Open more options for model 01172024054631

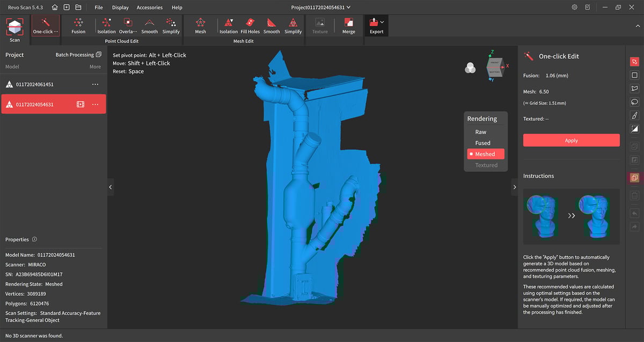coord(96,104)
